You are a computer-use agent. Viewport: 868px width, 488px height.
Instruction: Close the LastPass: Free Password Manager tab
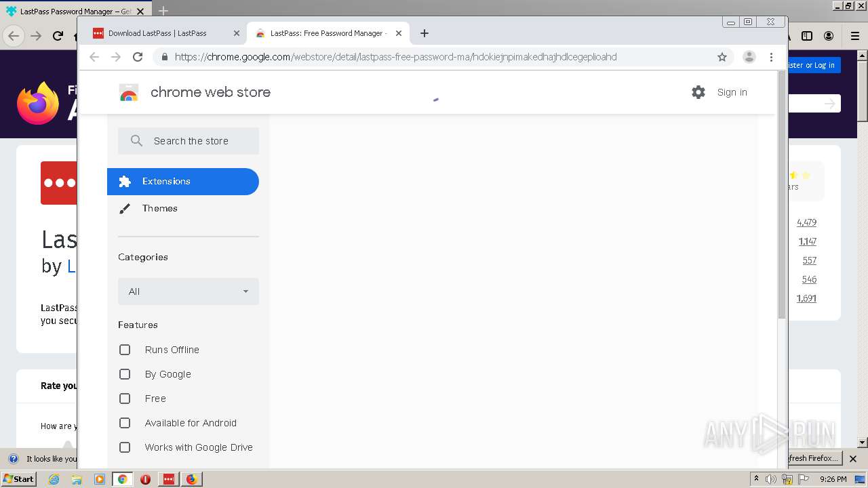coord(399,33)
